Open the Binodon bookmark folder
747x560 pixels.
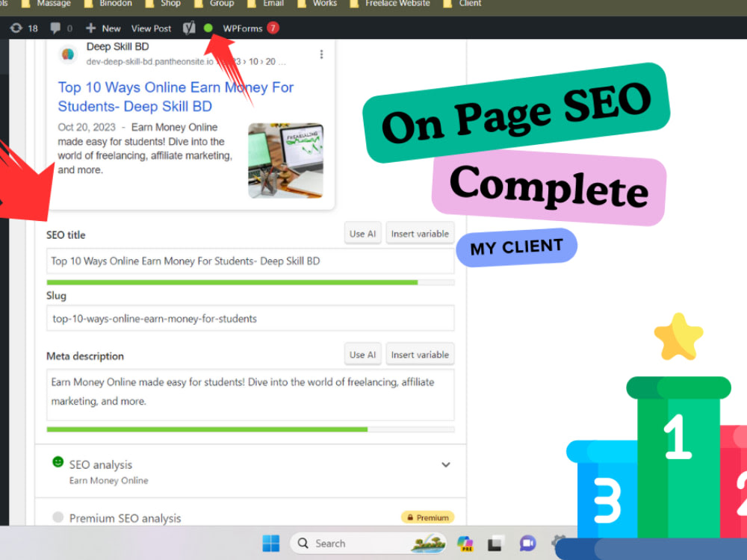(x=108, y=4)
